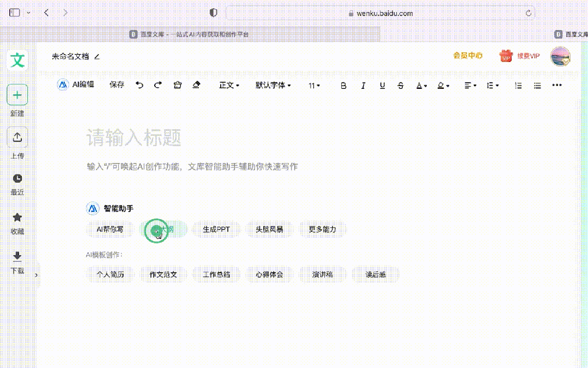588x368 pixels.
Task: Open Favorites star icon in sidebar
Action: tap(17, 218)
